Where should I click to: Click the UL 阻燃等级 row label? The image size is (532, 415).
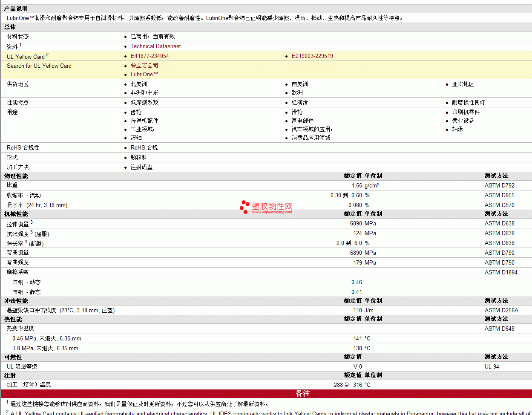pos(22,366)
